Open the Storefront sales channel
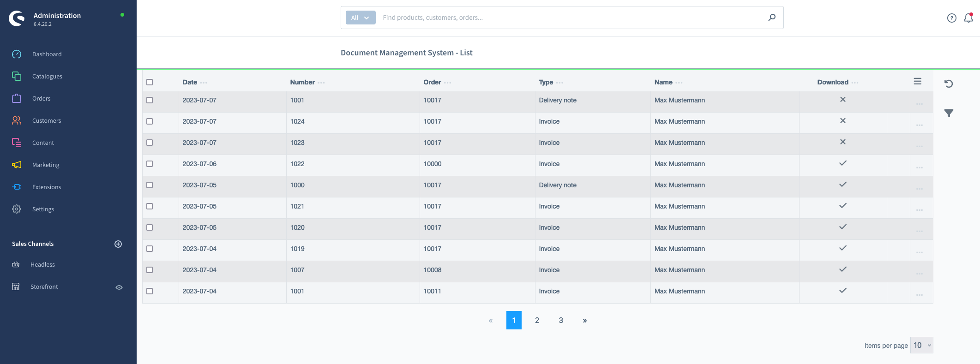Image resolution: width=980 pixels, height=364 pixels. [44, 286]
